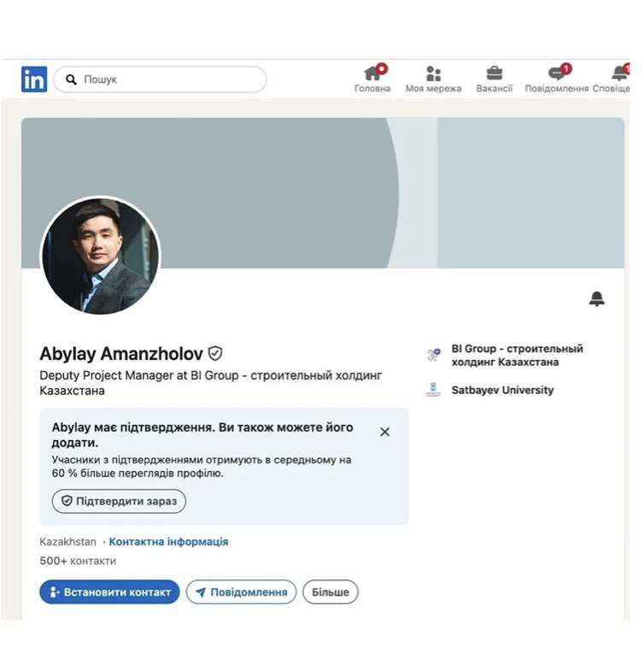This screenshot has height=653, width=644.
Task: Open the Головна home tab
Action: click(x=372, y=79)
